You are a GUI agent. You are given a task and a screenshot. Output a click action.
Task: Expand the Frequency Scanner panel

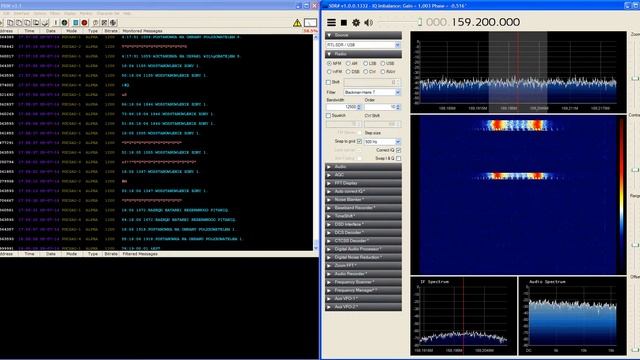pyautogui.click(x=363, y=282)
